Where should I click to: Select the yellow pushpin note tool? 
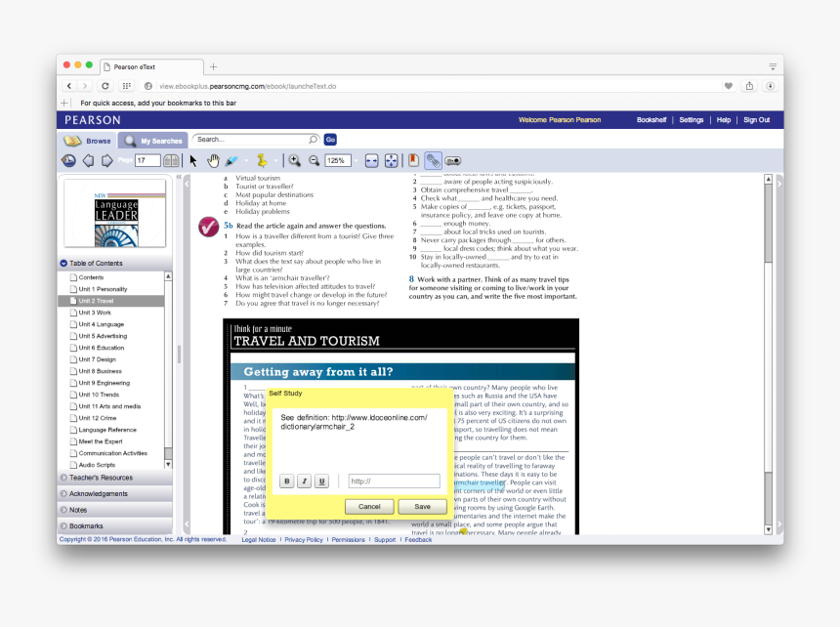[x=262, y=160]
